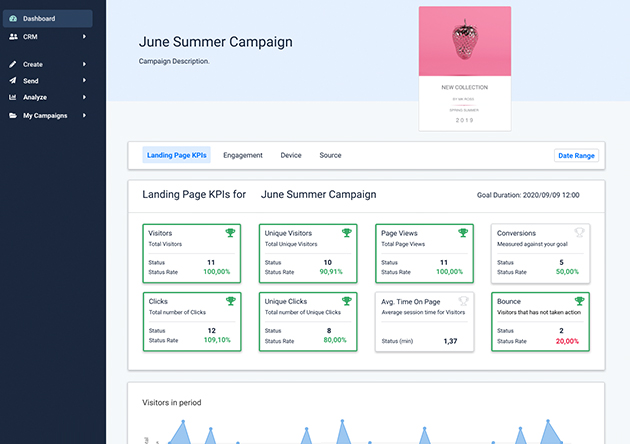Open the My Campaigns menu label

45,116
